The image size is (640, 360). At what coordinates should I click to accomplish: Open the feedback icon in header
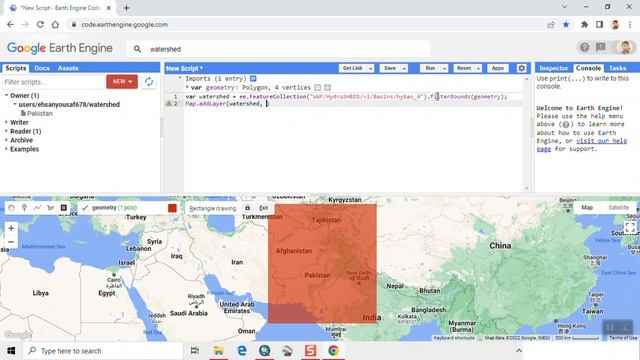601,47
